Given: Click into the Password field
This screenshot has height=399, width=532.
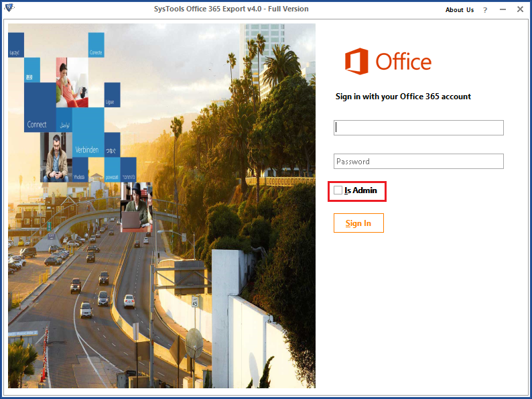Looking at the screenshot, I should (418, 162).
